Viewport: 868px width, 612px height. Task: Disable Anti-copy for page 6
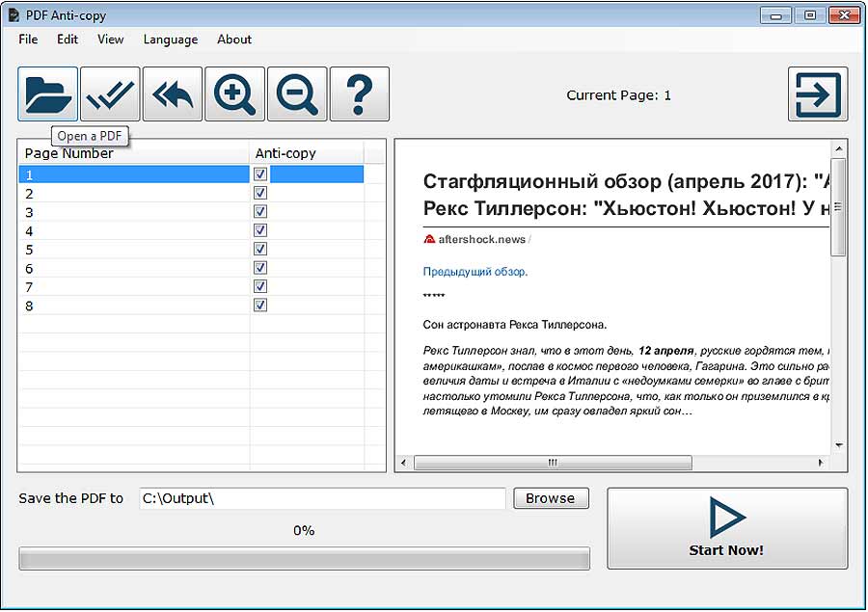pyautogui.click(x=260, y=268)
